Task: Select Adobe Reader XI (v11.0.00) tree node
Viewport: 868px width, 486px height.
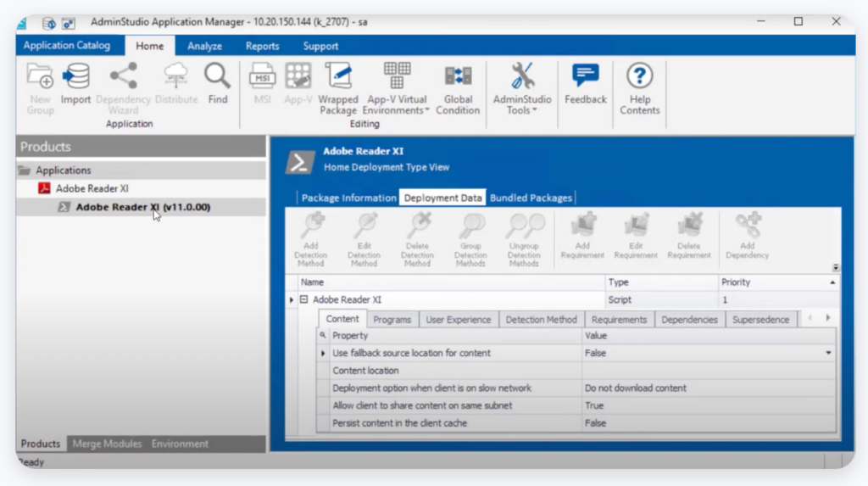Action: [142, 207]
